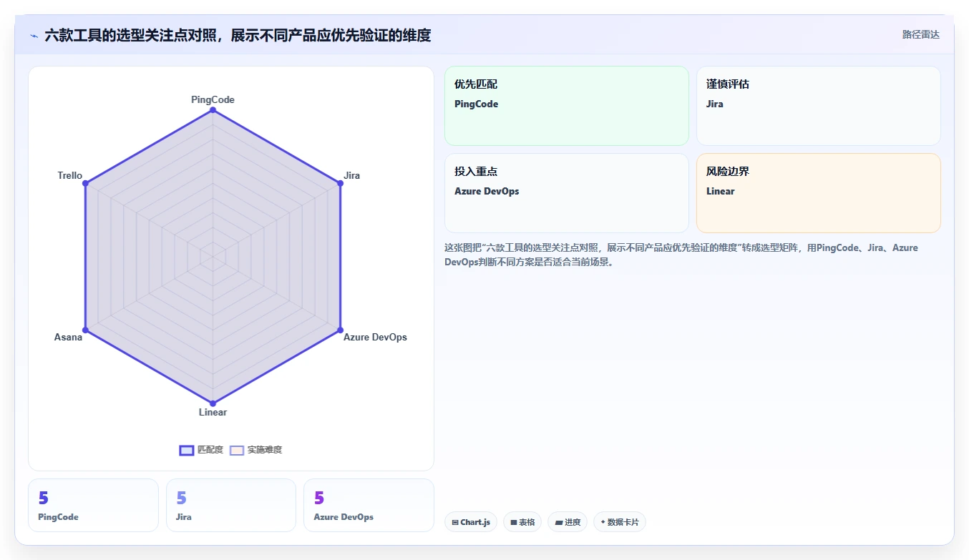Select the 风险边界 Linear card

(x=818, y=193)
